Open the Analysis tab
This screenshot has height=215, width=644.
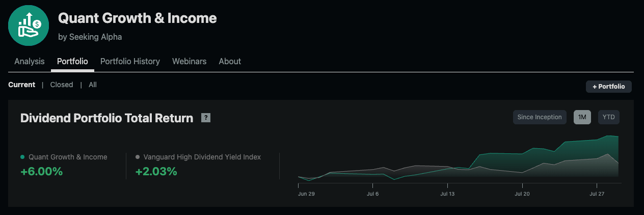30,61
